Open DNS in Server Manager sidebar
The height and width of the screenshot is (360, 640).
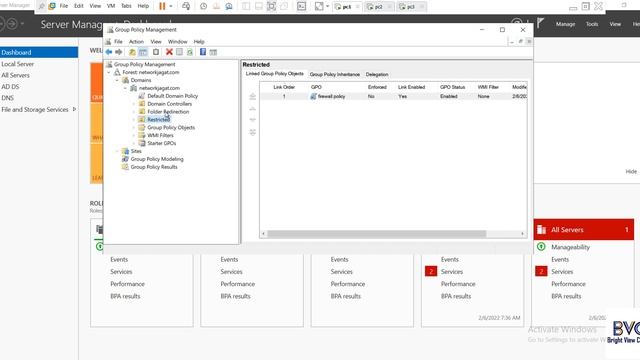coord(7,98)
